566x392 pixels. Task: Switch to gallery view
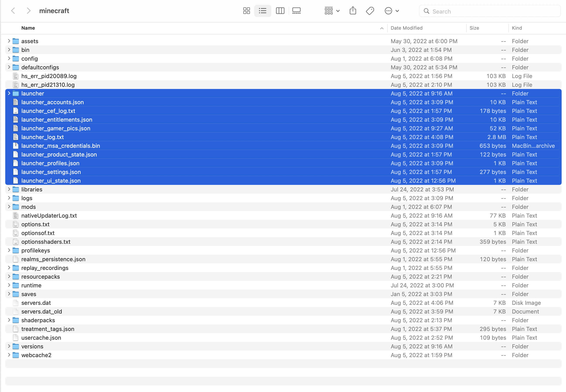point(296,11)
